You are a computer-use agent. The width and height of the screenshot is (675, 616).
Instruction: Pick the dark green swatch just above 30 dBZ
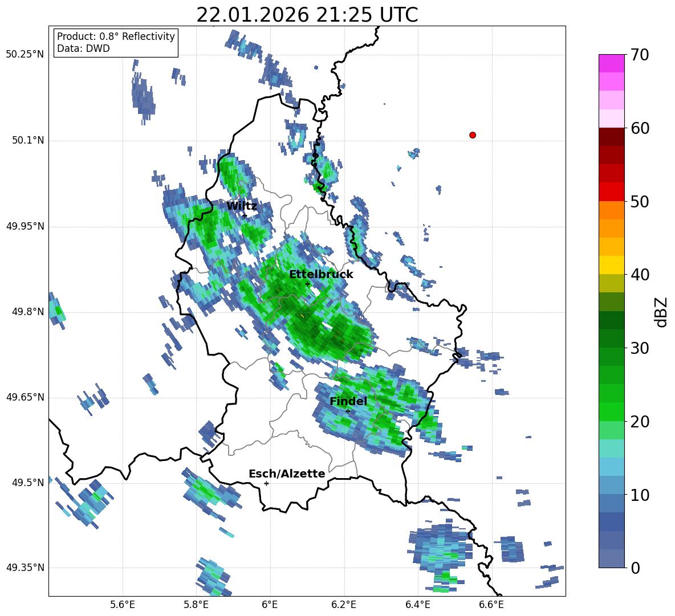pyautogui.click(x=611, y=338)
